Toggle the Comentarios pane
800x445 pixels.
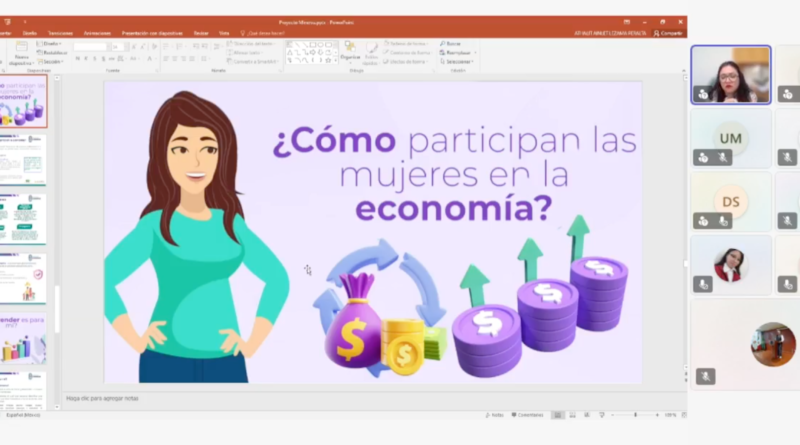pos(527,414)
